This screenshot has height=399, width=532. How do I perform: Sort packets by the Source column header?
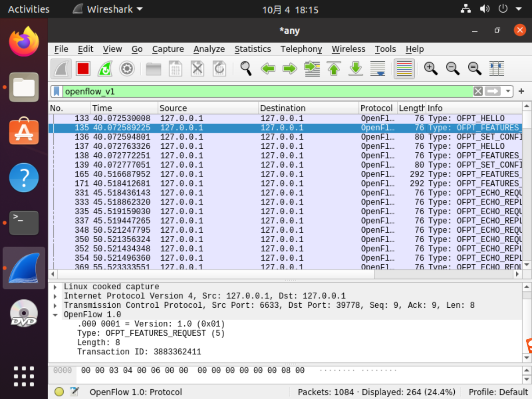pos(208,108)
